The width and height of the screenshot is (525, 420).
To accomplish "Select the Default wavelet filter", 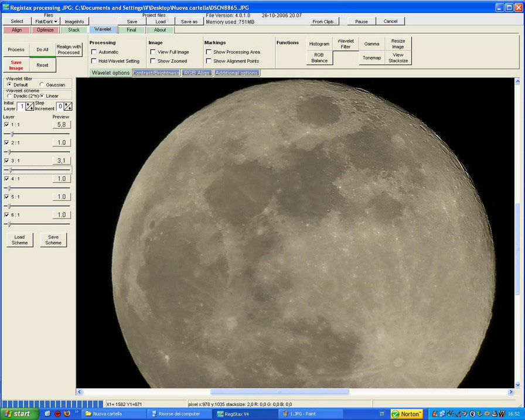I will [x=9, y=85].
